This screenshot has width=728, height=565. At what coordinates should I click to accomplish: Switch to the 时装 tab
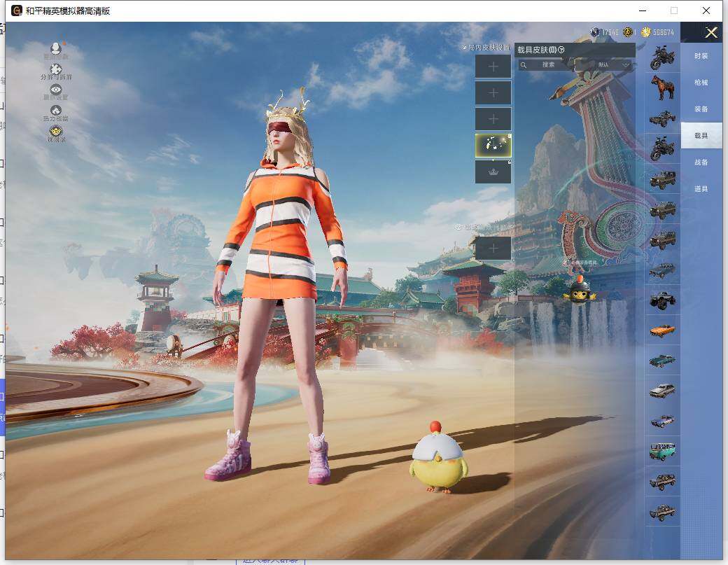click(701, 56)
